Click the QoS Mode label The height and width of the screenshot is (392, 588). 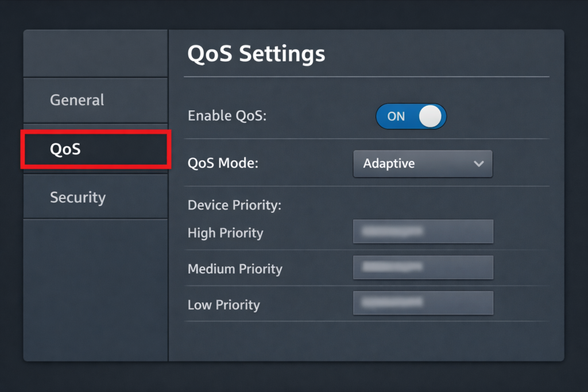223,163
